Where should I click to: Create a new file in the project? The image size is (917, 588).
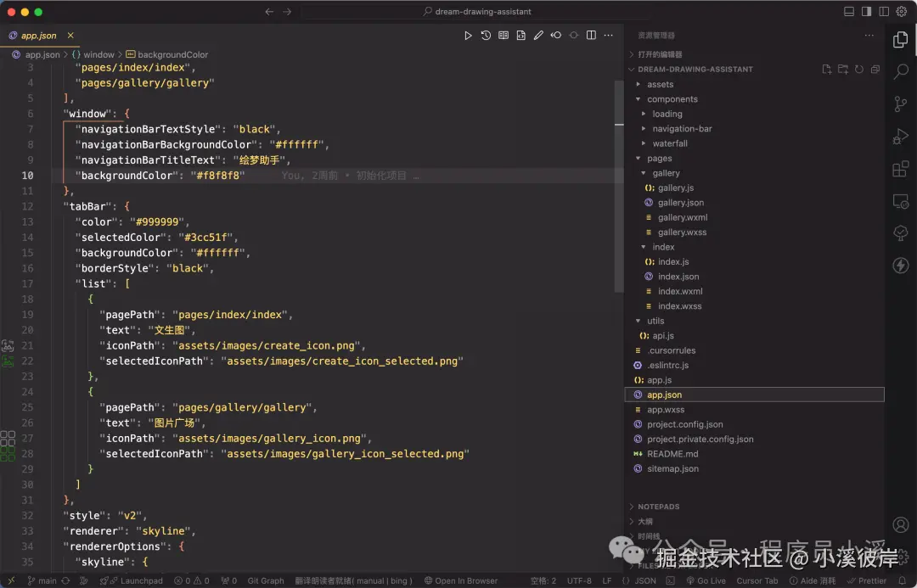tap(826, 70)
